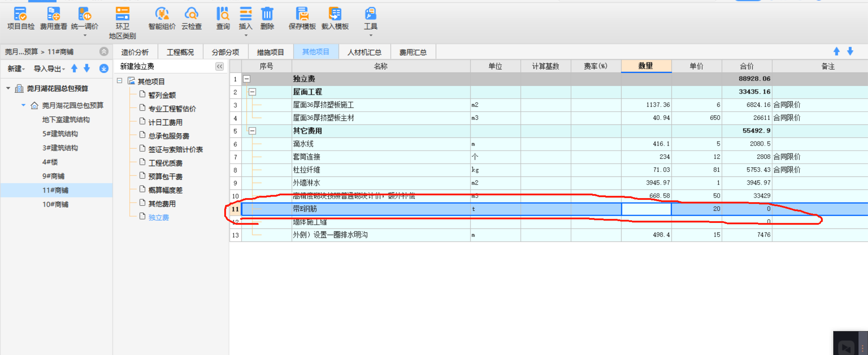Screen dimensions: 868x355
Task: Open 计日工费用 in the tree
Action: (x=165, y=122)
